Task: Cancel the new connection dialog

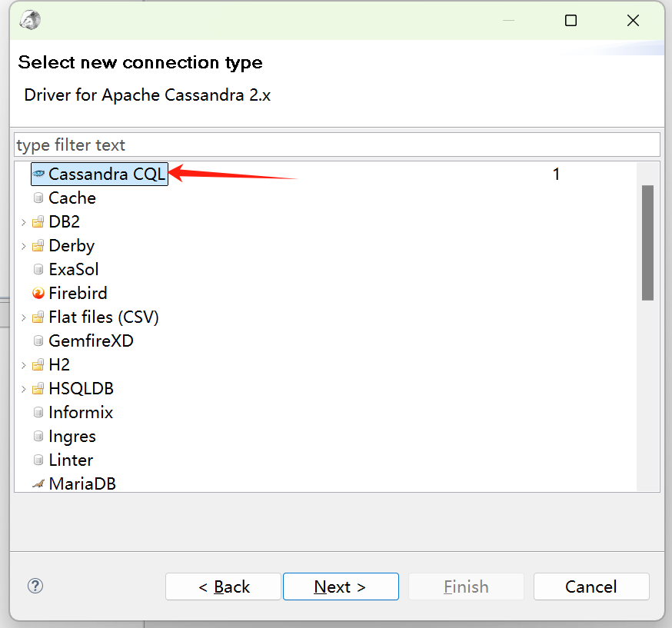Action: (x=591, y=586)
